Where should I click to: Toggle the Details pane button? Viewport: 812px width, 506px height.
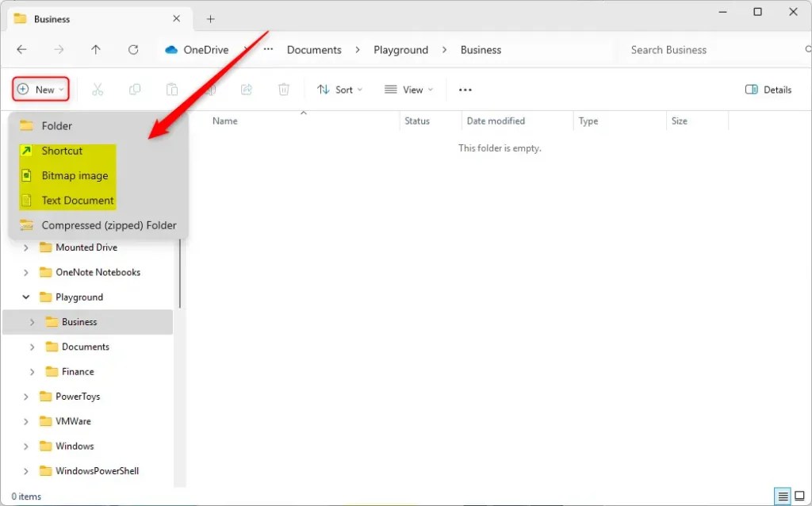[x=768, y=90]
